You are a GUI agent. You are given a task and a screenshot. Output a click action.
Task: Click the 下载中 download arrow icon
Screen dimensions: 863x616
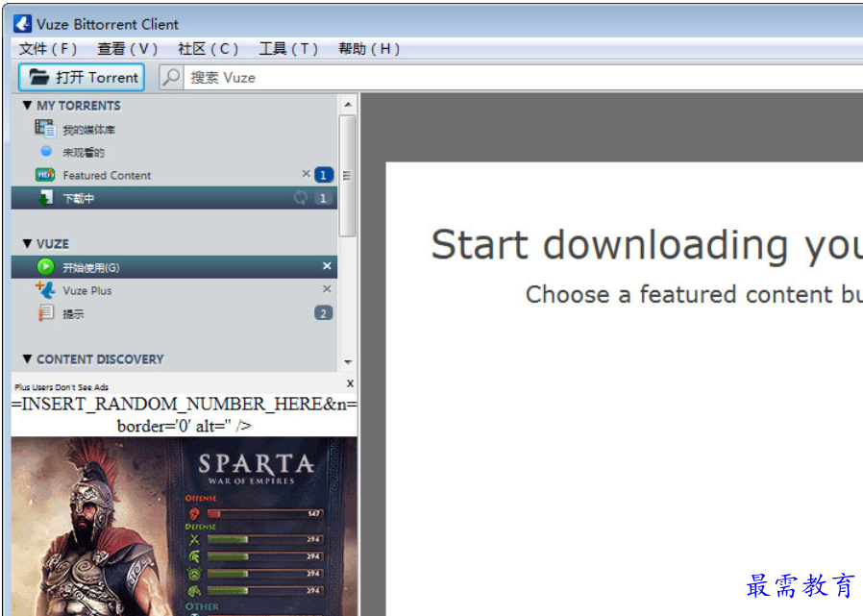46,198
